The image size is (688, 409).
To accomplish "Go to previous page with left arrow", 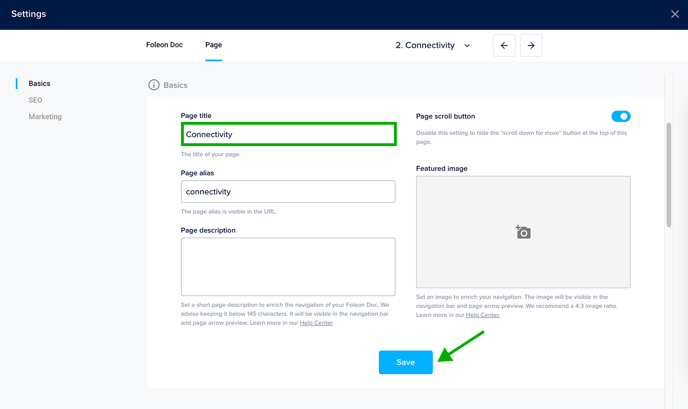I will [x=504, y=45].
